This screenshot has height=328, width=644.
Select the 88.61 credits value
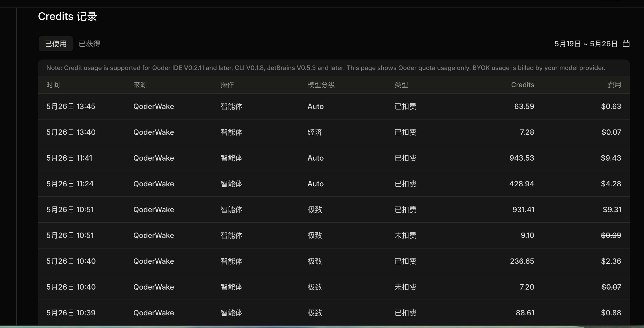click(x=525, y=313)
